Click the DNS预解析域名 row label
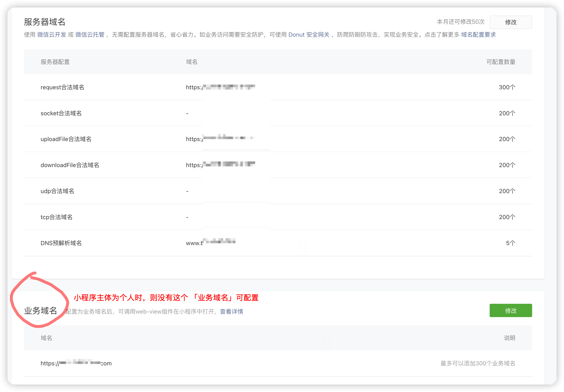The width and height of the screenshot is (564, 392). 61,243
